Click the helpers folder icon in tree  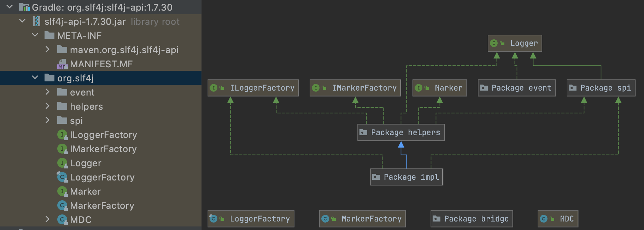tap(62, 106)
